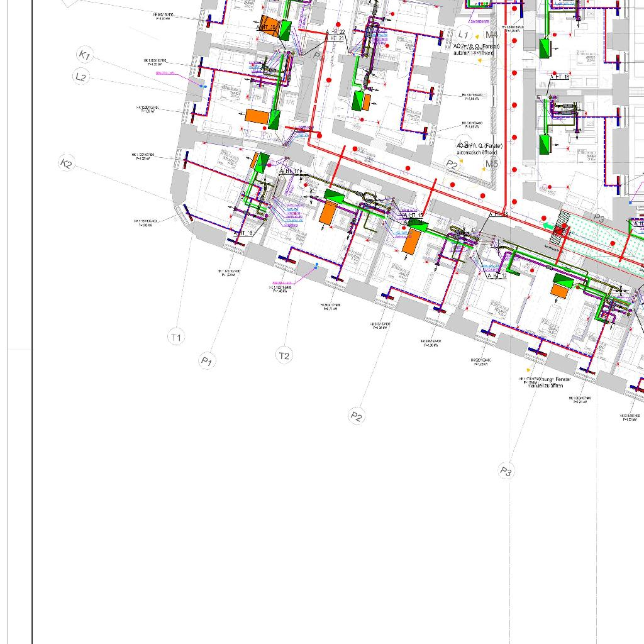
Task: Click the K2 grid axis marker
Action: pyautogui.click(x=66, y=164)
